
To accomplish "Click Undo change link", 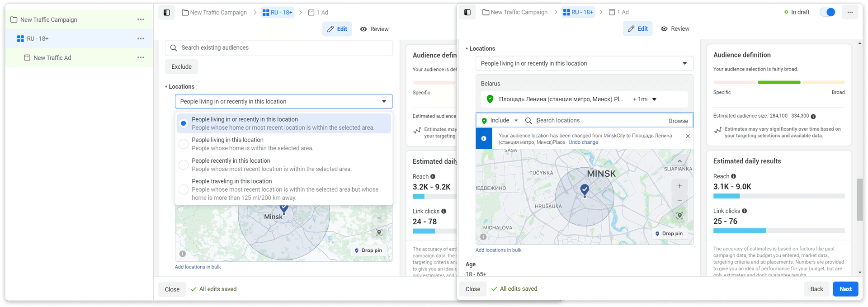I will [583, 142].
